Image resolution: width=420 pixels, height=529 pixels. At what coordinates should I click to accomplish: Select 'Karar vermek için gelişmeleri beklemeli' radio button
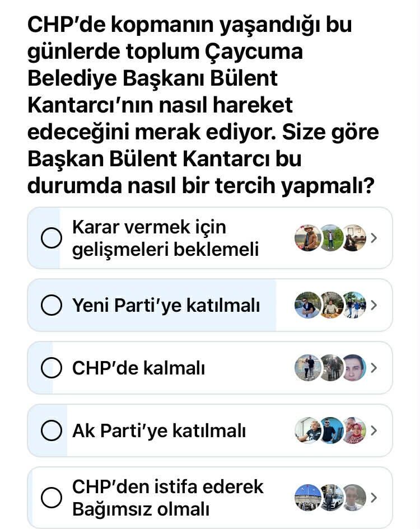click(x=52, y=238)
